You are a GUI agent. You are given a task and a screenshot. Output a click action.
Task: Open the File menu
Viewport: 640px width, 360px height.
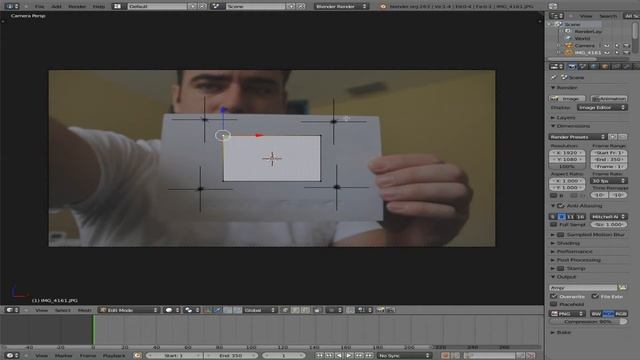(x=39, y=7)
